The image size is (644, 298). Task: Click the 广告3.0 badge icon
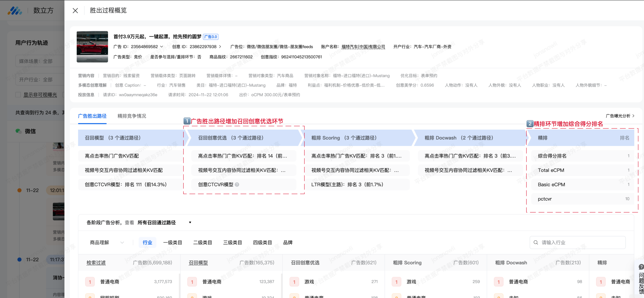tap(211, 37)
